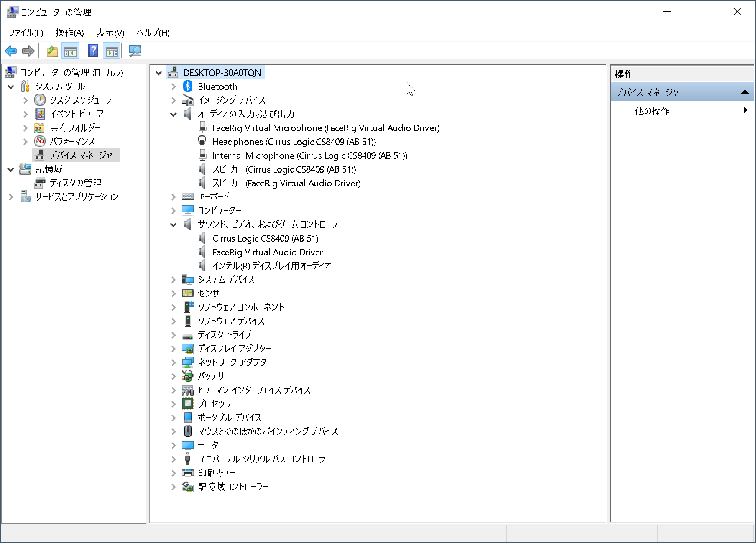Click the Event Viewer icon in tree

tap(39, 114)
